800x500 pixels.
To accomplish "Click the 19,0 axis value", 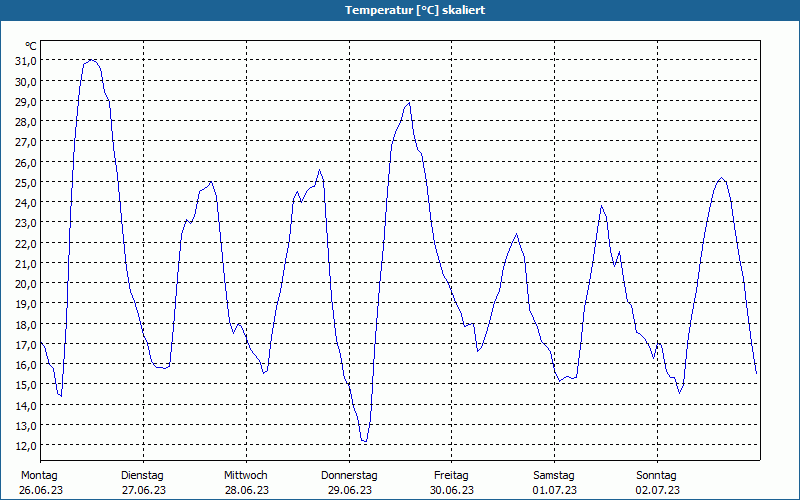I will tap(26, 304).
